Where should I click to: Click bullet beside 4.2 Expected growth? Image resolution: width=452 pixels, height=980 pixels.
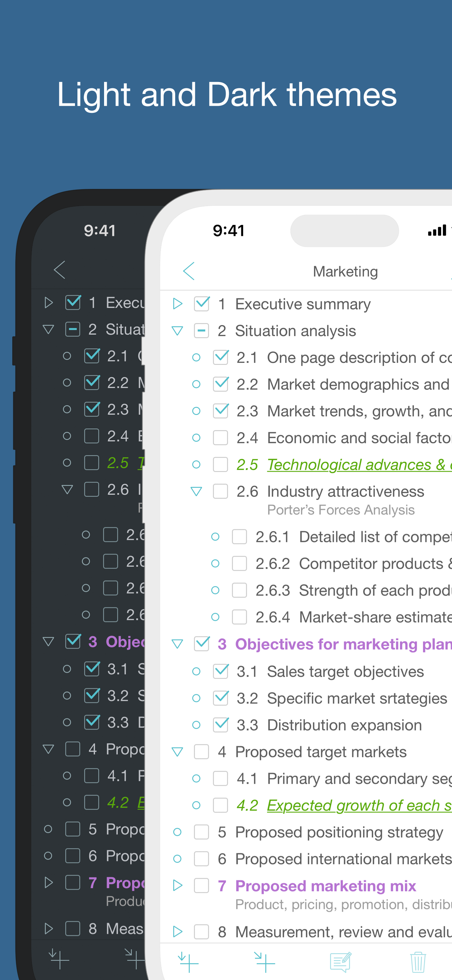(x=196, y=805)
